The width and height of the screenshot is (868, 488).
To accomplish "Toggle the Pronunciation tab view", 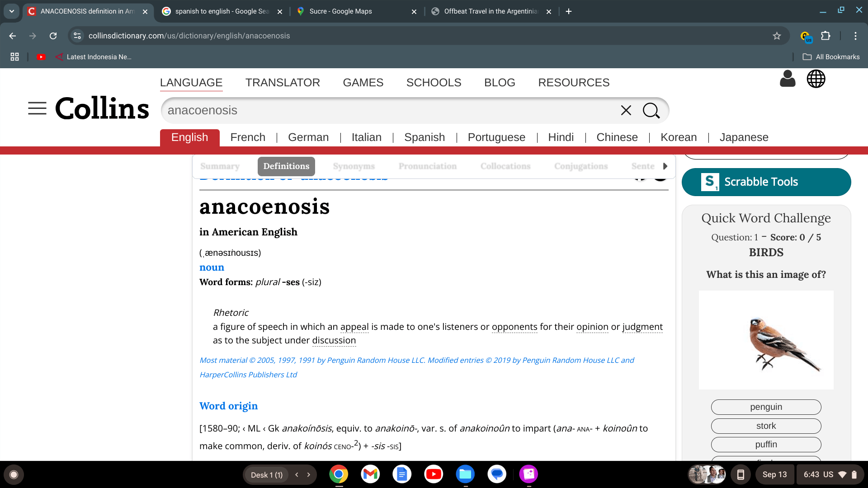I will (427, 166).
